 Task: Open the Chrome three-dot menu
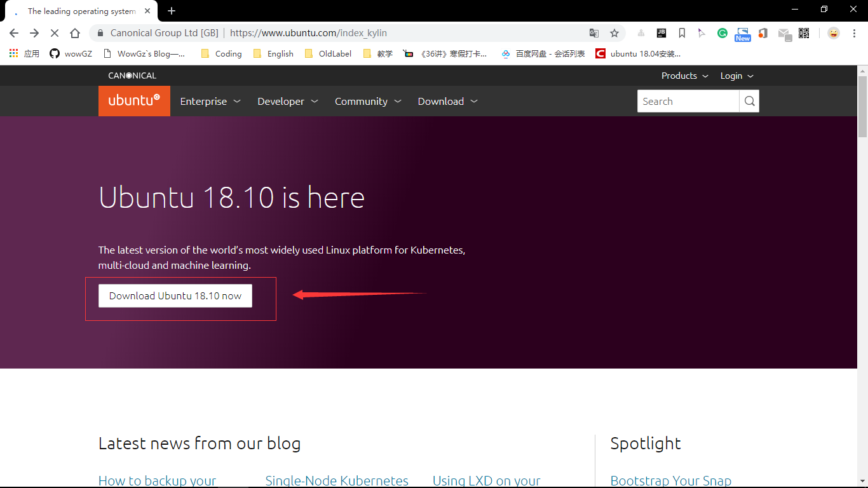(854, 33)
